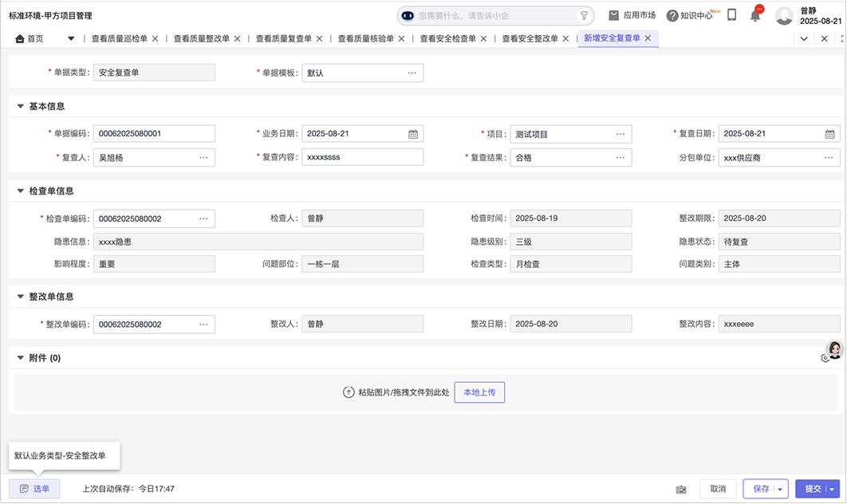Viewport: 847px width, 504px height.
Task: Click the keyboard icon beside 取消
Action: [680, 489]
